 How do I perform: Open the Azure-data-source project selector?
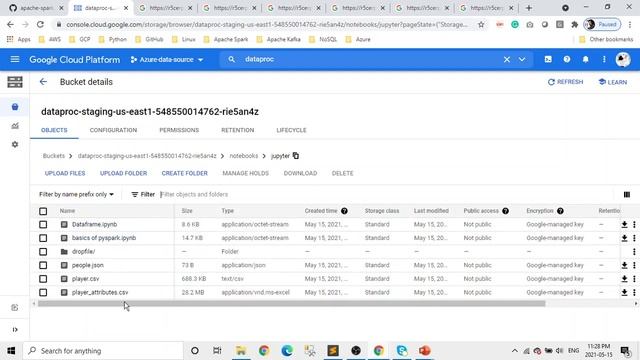(x=167, y=60)
